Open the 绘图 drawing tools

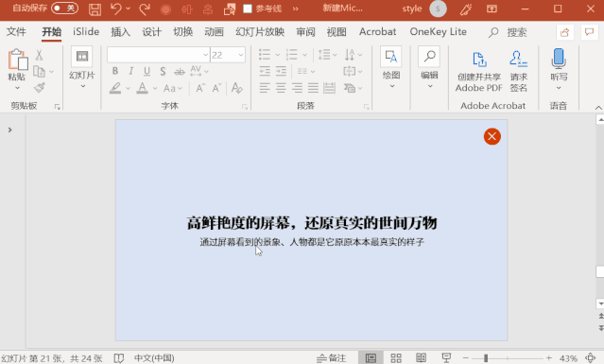click(x=391, y=67)
